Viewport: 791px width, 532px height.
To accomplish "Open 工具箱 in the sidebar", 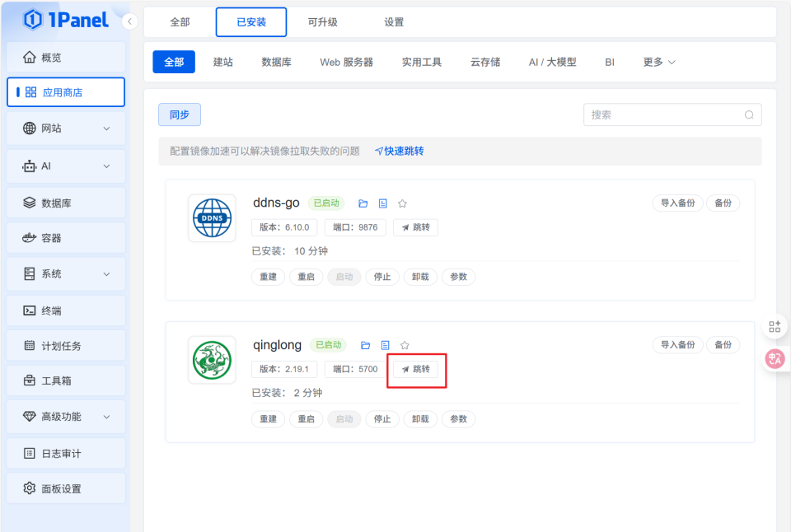I will pos(66,380).
